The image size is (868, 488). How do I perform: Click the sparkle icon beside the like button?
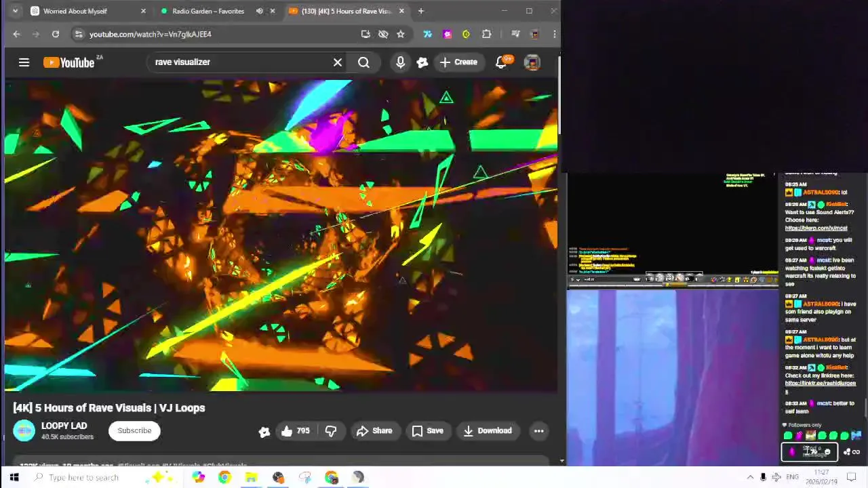point(264,431)
